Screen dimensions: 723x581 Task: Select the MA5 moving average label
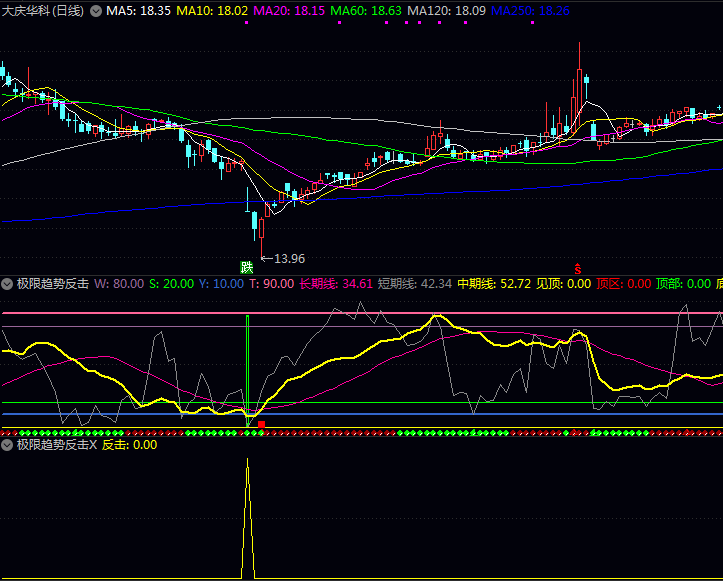coord(136,10)
